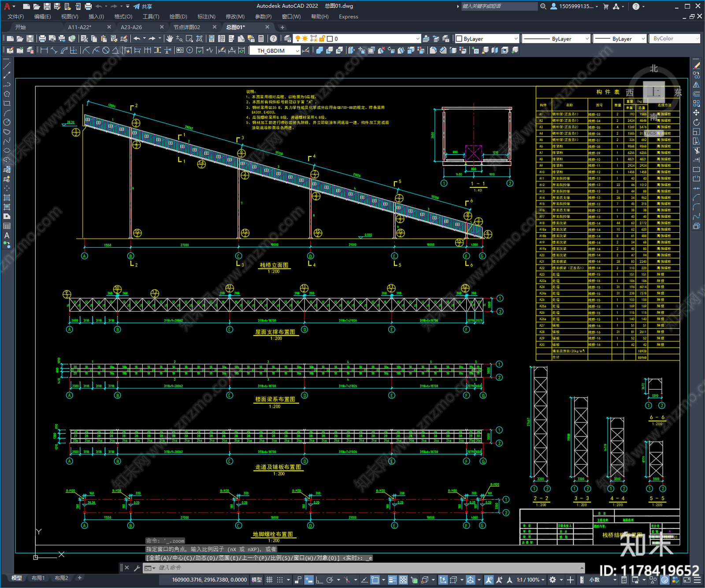Select the Linear dimension tool
705x588 pixels.
click(x=44, y=50)
